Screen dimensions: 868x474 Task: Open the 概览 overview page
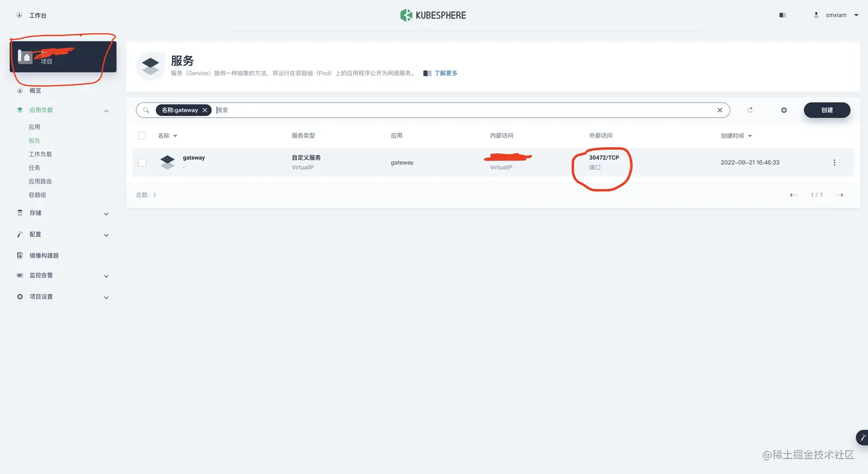coord(35,91)
